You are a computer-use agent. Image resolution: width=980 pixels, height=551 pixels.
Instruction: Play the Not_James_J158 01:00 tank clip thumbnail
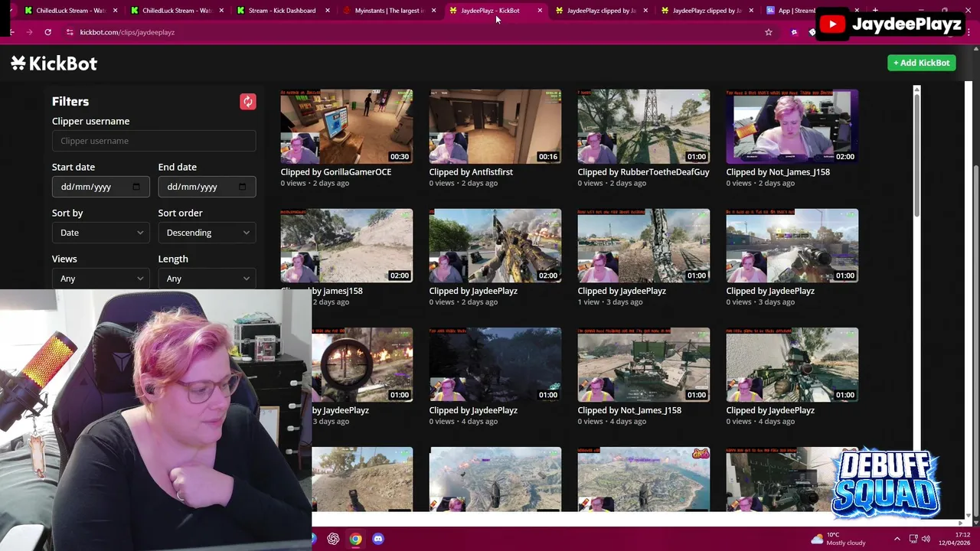click(644, 365)
